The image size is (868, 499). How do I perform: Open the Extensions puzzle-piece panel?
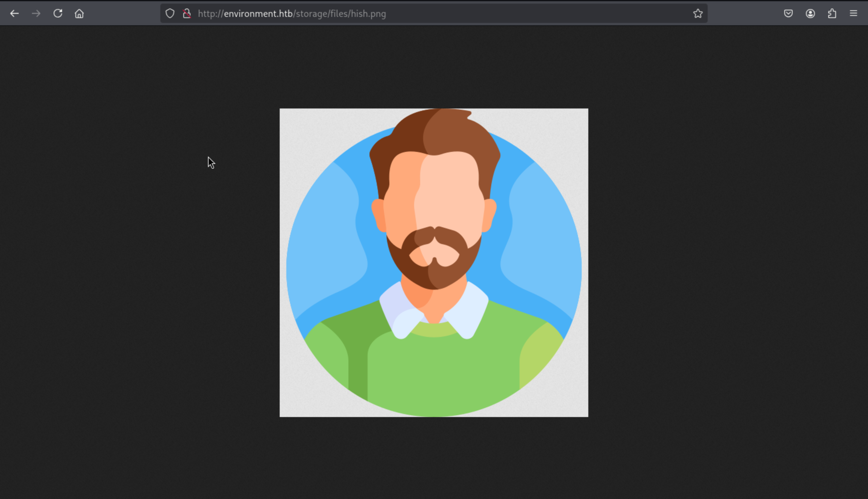pyautogui.click(x=832, y=14)
